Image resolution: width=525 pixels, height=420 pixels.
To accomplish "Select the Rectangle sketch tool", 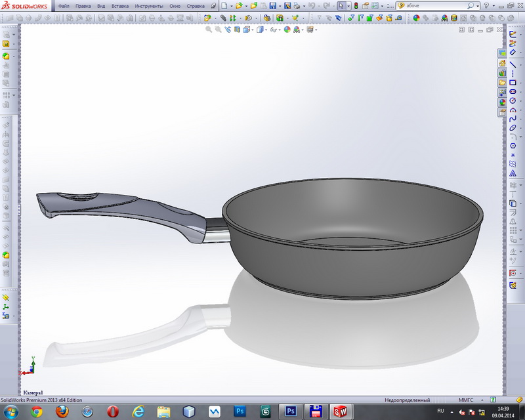I will [513, 83].
